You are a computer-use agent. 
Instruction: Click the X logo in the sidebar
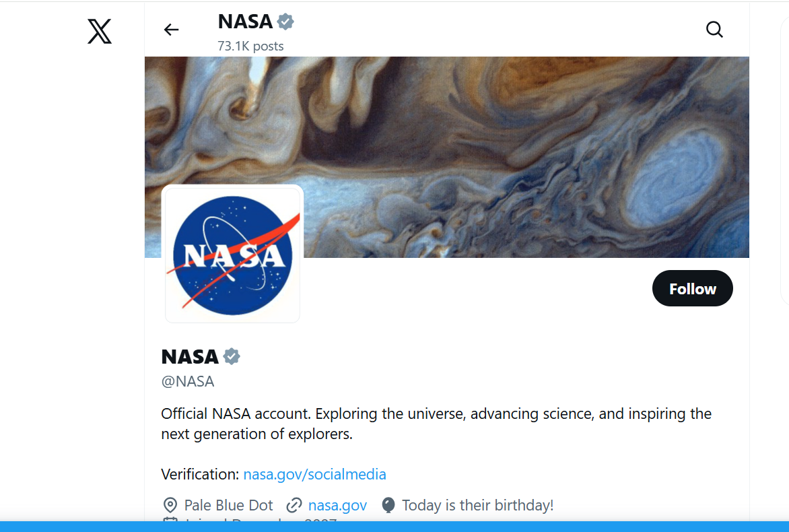point(99,31)
